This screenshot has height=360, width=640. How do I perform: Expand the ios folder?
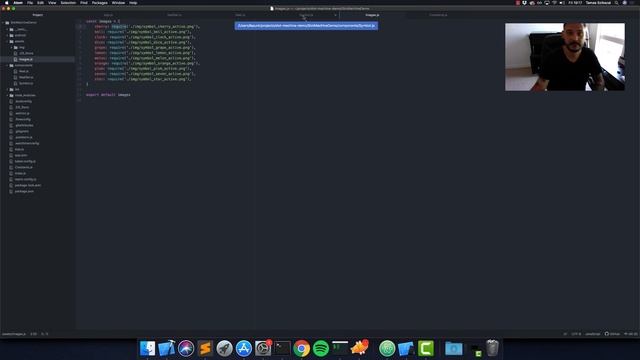pos(7,89)
